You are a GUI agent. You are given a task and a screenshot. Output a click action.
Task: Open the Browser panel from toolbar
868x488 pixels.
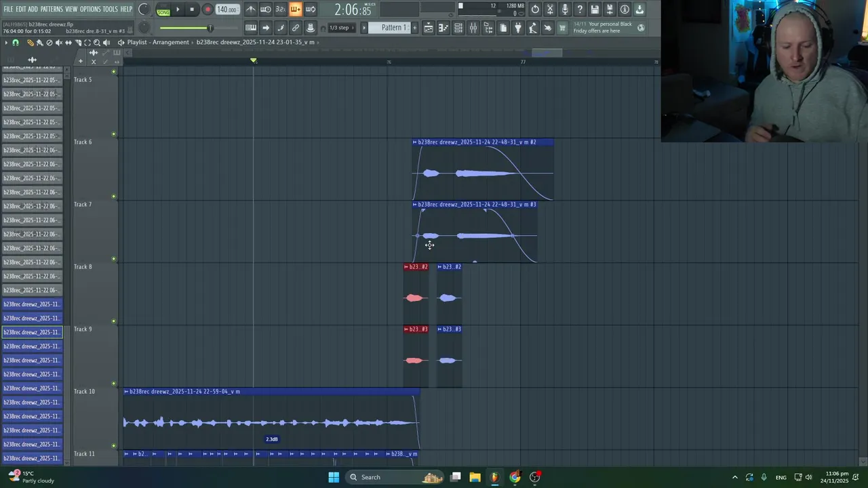[x=488, y=28]
